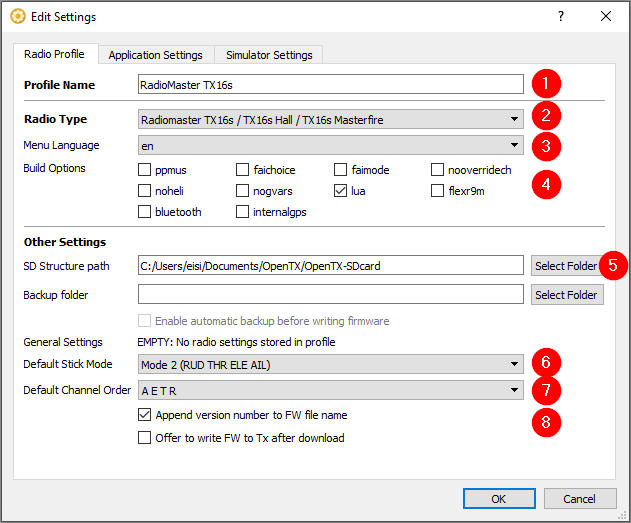Click Select Folder for Backup folder
This screenshot has width=631, height=523.
(567, 295)
